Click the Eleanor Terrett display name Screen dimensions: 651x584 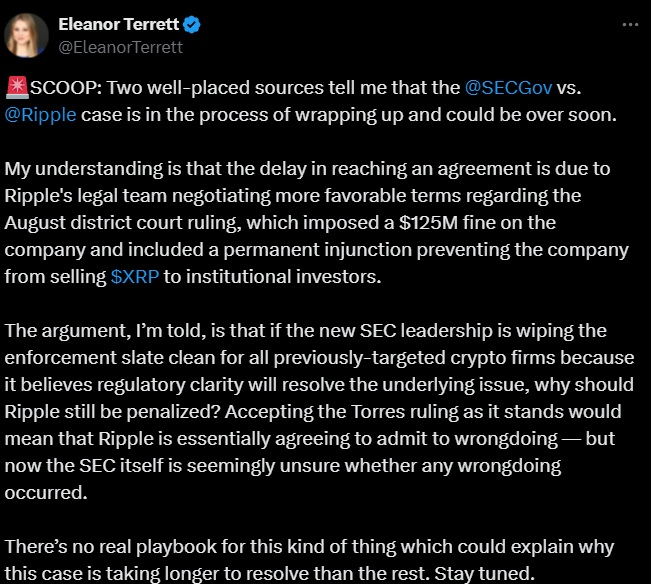(x=119, y=24)
